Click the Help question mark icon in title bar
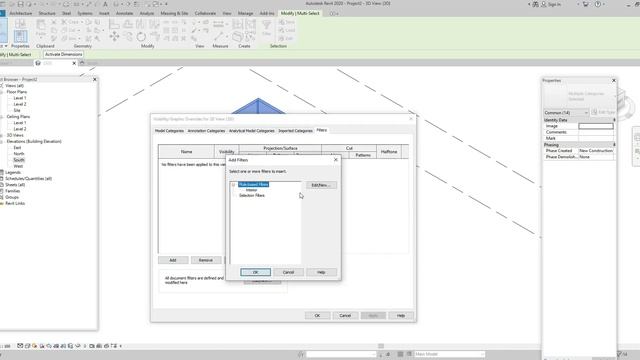This screenshot has height=360, width=640. click(x=598, y=4)
